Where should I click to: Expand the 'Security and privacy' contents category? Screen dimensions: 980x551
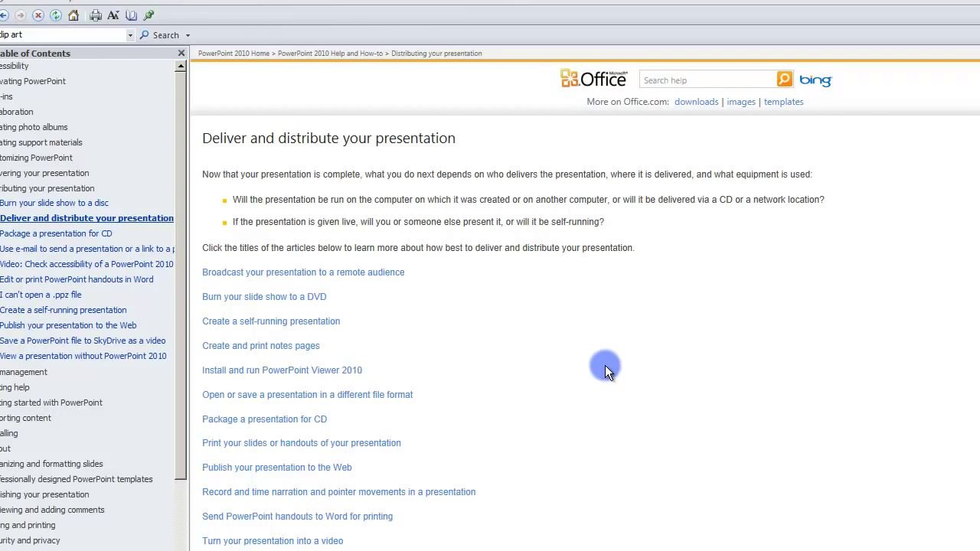click(x=30, y=540)
